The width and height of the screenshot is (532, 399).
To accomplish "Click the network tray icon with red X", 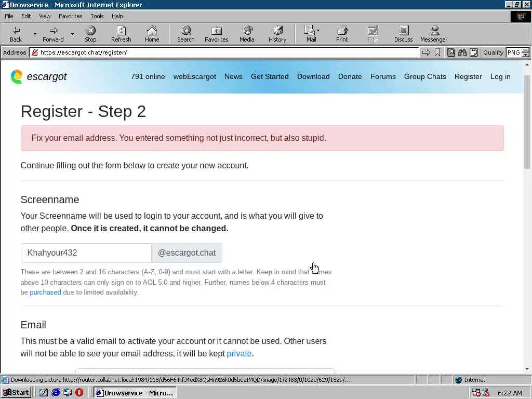I will 486,393.
